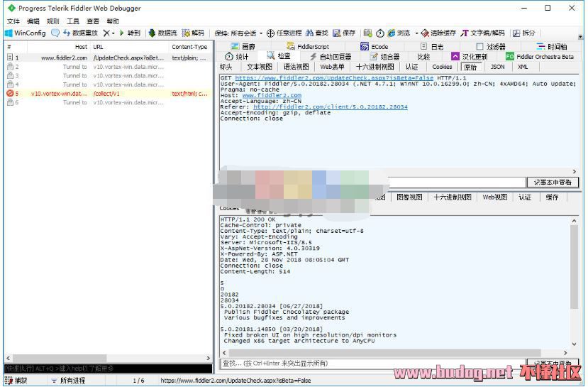Open the www.fiddler2.com Host link
Screen dimensions: 588x387
coord(272,95)
